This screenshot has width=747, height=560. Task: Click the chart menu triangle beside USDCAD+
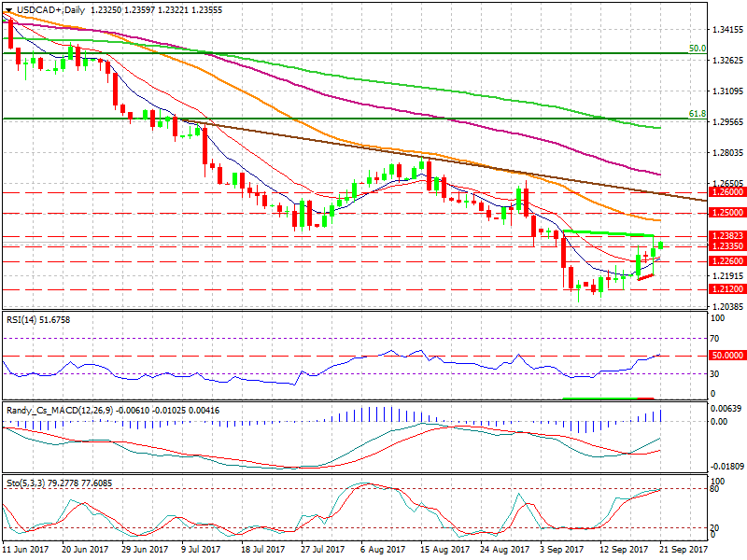point(8,9)
